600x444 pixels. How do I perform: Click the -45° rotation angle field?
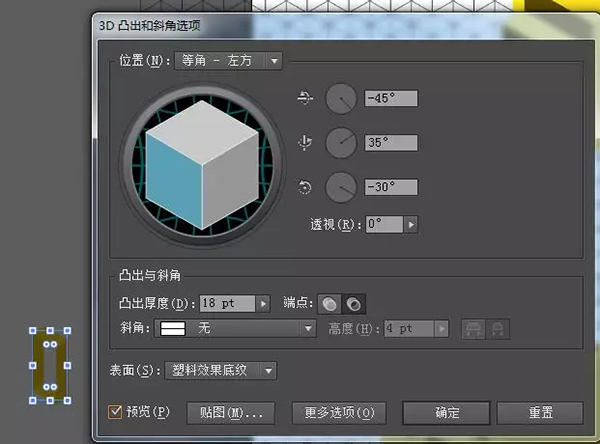pyautogui.click(x=391, y=98)
